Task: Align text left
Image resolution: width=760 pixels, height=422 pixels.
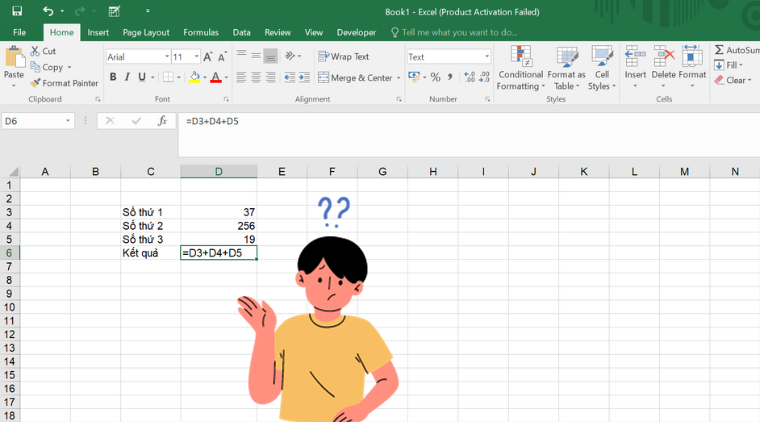Action: [x=241, y=77]
